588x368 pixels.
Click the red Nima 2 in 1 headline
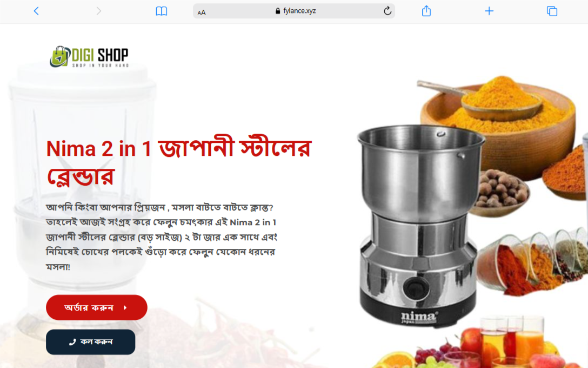179,162
